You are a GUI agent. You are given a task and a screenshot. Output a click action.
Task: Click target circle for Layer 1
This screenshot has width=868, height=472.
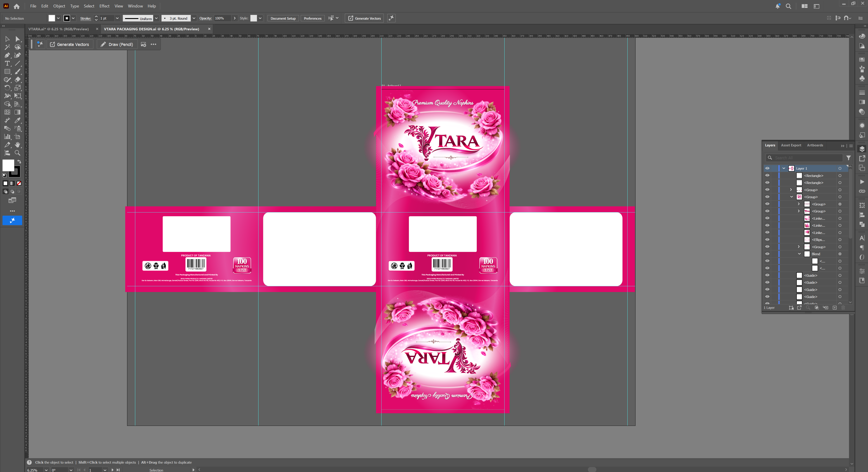840,168
